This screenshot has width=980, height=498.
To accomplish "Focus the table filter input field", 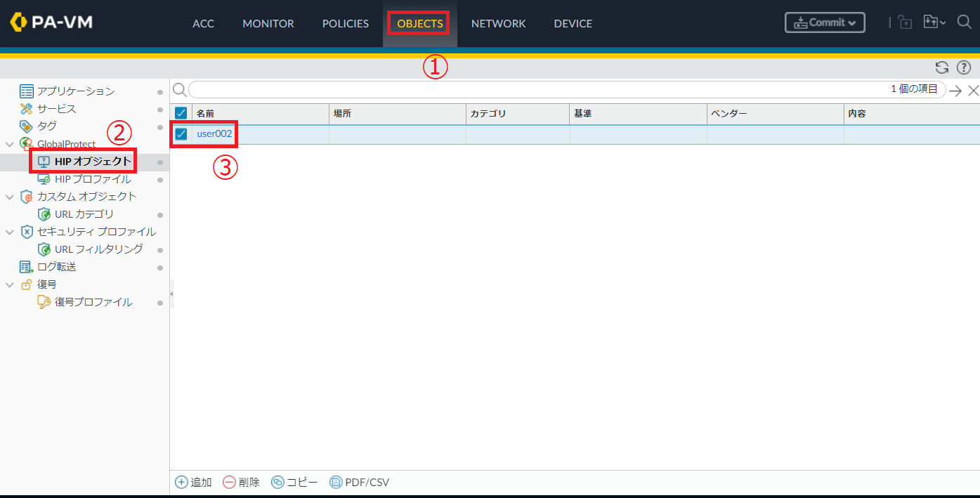I will coord(567,89).
